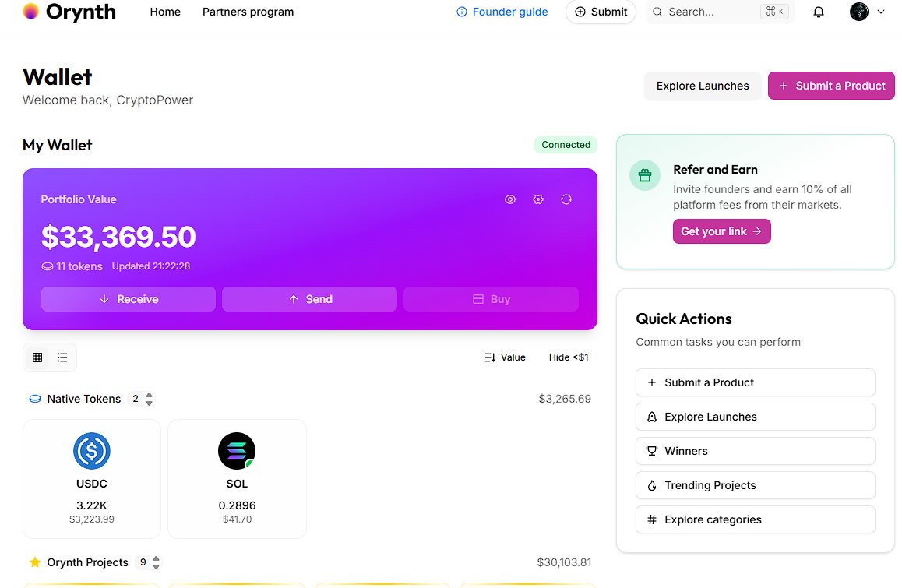
Task: Click the pink Submit a Product button
Action: click(831, 86)
